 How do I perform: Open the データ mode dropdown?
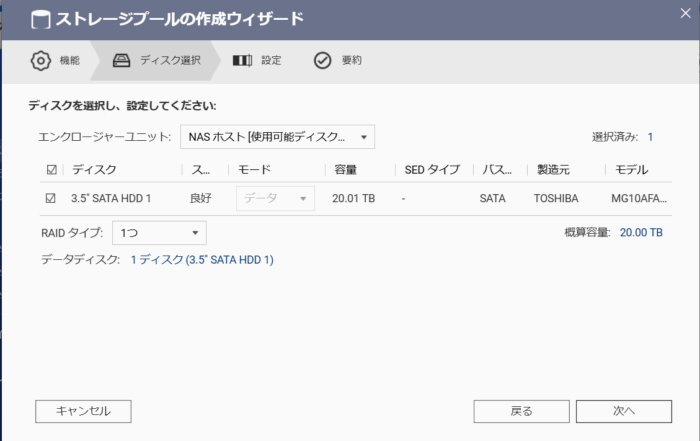(275, 198)
